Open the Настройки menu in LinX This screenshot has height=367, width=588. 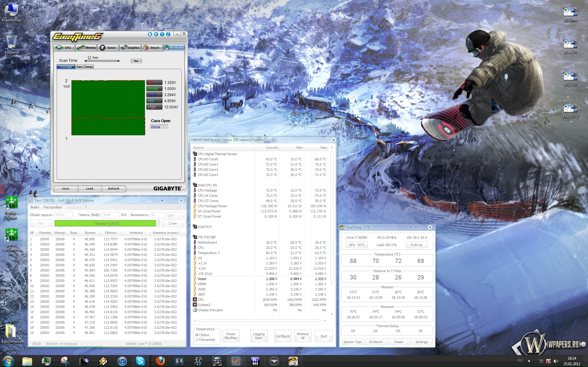(52, 207)
